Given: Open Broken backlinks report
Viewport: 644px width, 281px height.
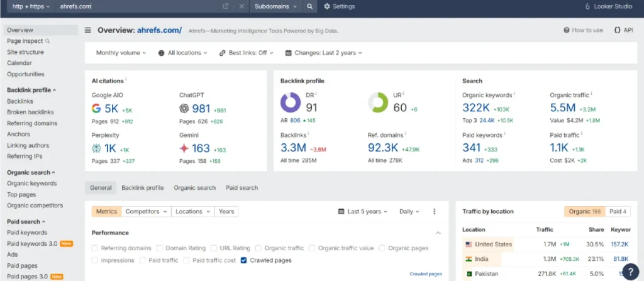Looking at the screenshot, I should 30,112.
